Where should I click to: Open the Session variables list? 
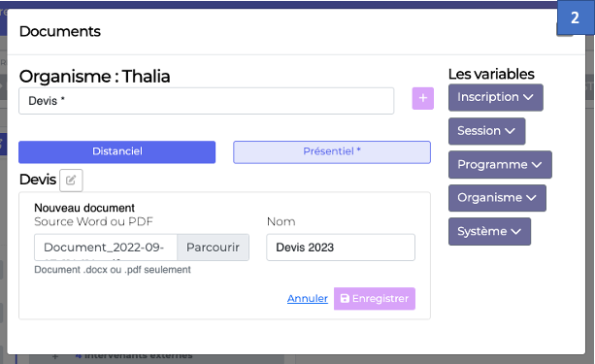pos(487,131)
